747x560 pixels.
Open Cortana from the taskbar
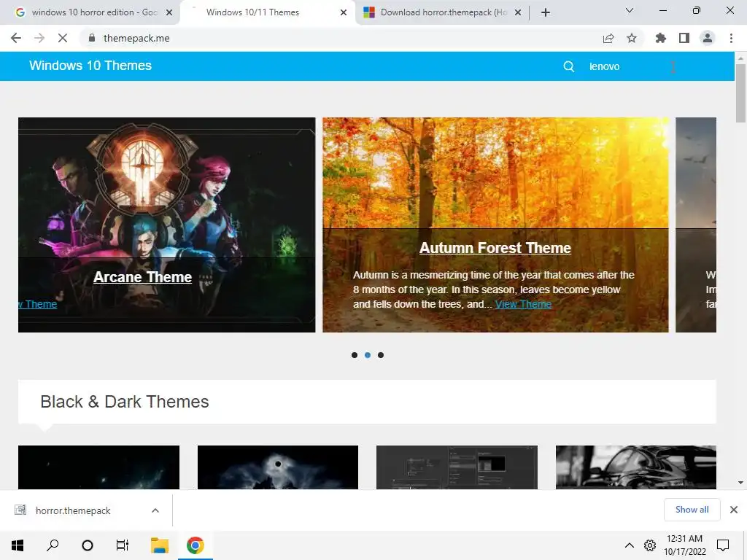tap(88, 545)
